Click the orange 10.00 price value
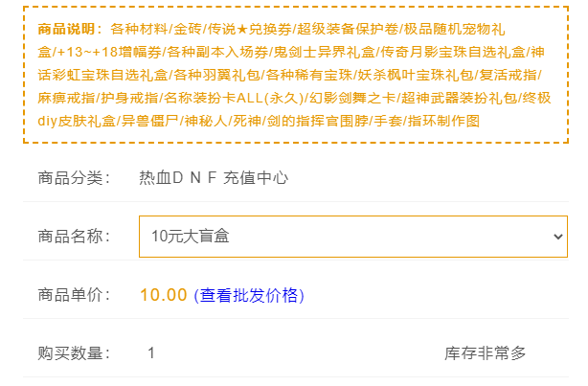Screen dimensions: 588x386 click(x=163, y=295)
